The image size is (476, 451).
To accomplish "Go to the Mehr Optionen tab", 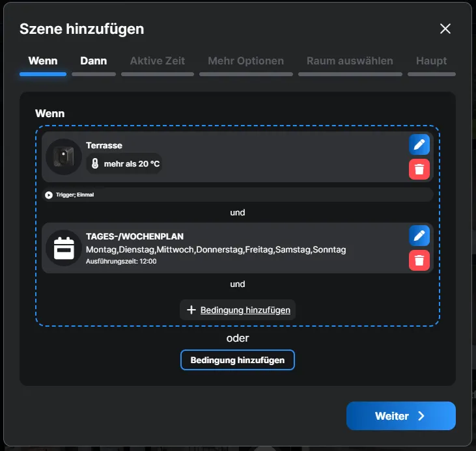I will coord(245,61).
